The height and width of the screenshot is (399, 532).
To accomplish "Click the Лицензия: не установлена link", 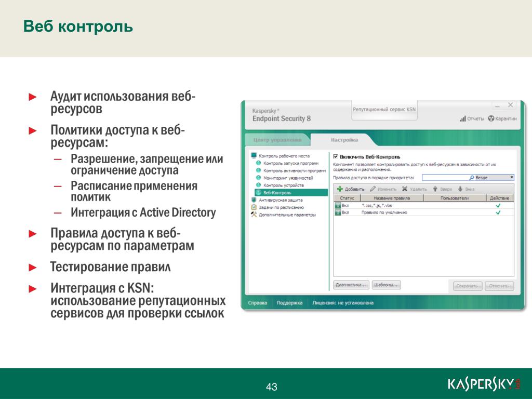I will coord(343,303).
